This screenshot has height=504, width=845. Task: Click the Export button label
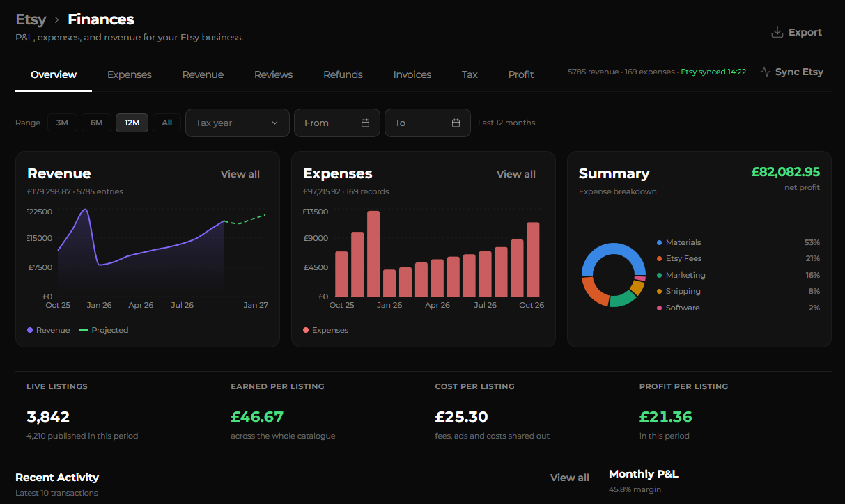805,33
